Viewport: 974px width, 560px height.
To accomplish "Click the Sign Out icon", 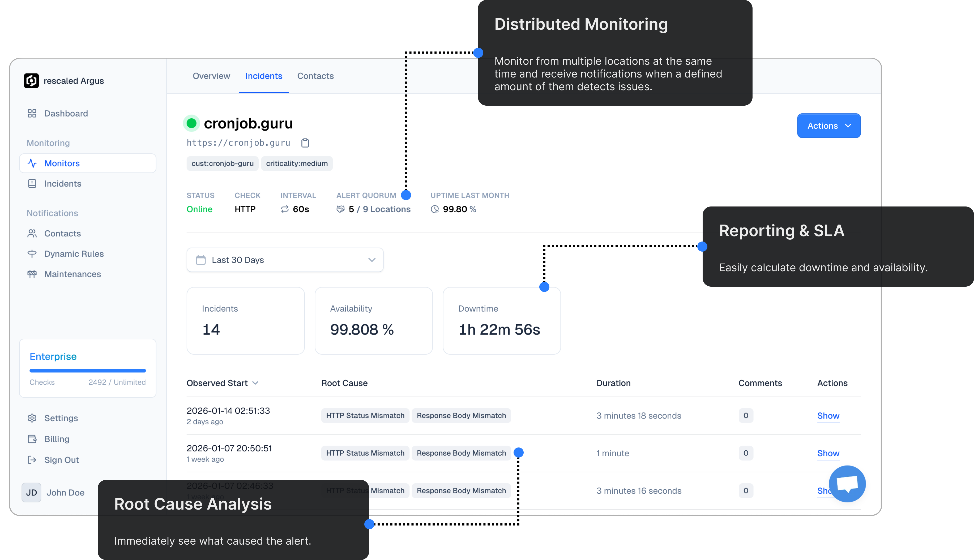I will coord(32,460).
